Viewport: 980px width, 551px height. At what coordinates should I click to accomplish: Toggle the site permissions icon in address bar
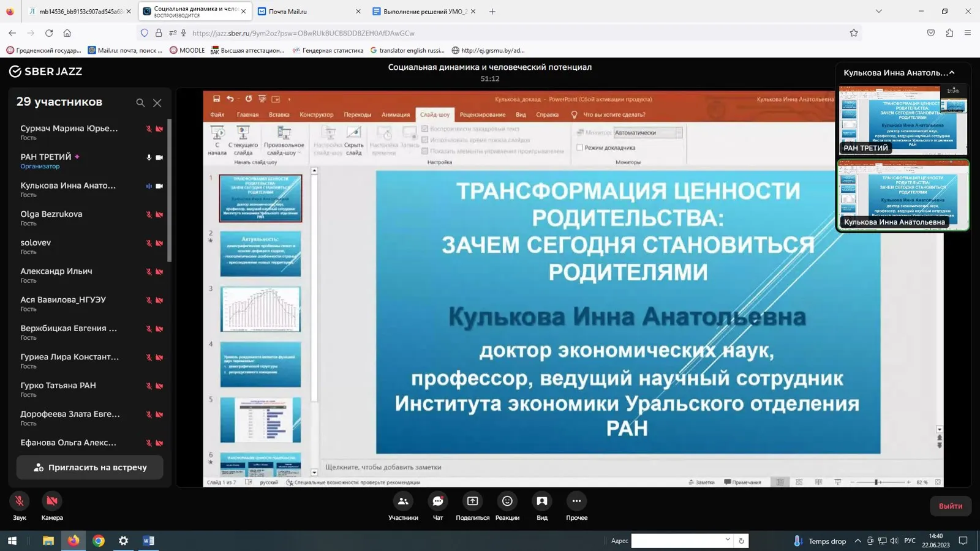(x=173, y=33)
